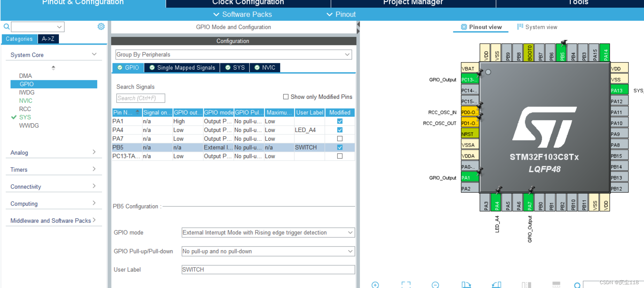Open GPIO Pull-up/Pull-down dropdown
Viewport: 644px width, 288px height.
pos(268,251)
